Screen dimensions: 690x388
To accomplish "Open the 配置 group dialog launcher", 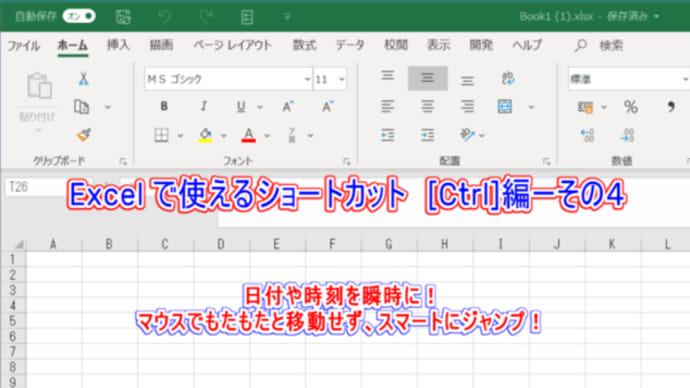I will [x=547, y=162].
